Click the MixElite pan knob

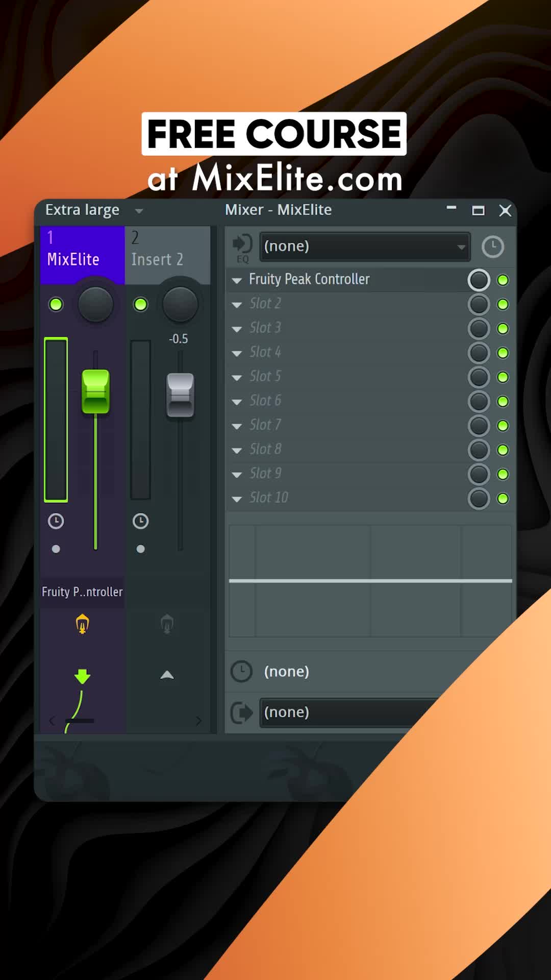point(95,304)
